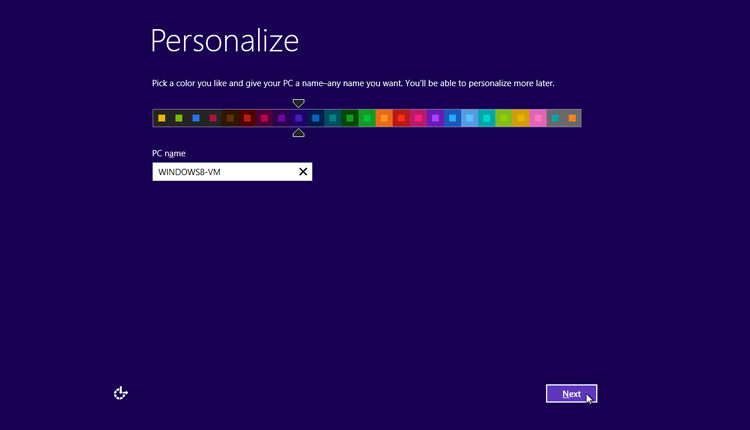Choose the light pink swatch on pink

click(x=538, y=118)
